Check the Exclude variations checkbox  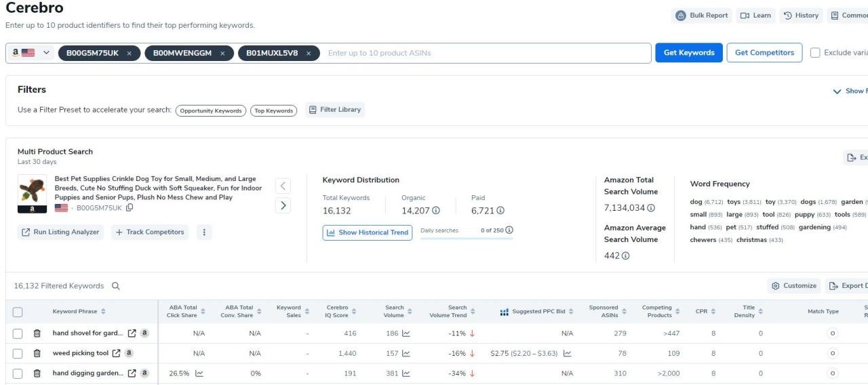point(815,53)
